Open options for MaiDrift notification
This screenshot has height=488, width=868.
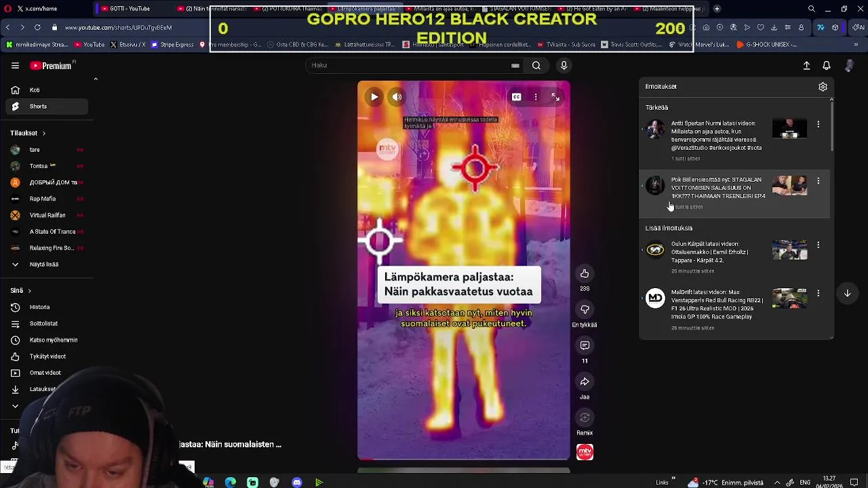coord(818,293)
